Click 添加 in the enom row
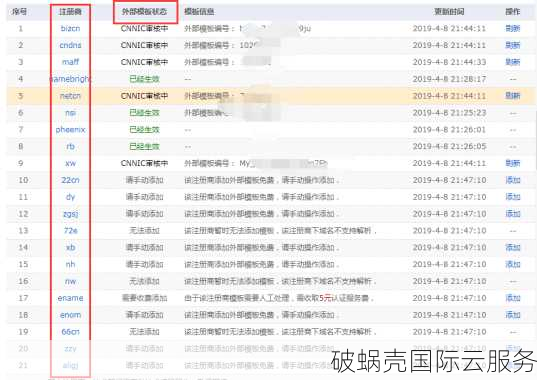 click(513, 315)
